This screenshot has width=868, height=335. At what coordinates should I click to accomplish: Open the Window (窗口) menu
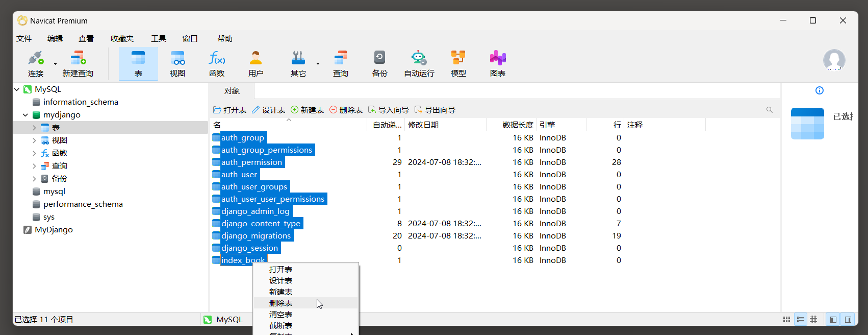pyautogui.click(x=190, y=38)
